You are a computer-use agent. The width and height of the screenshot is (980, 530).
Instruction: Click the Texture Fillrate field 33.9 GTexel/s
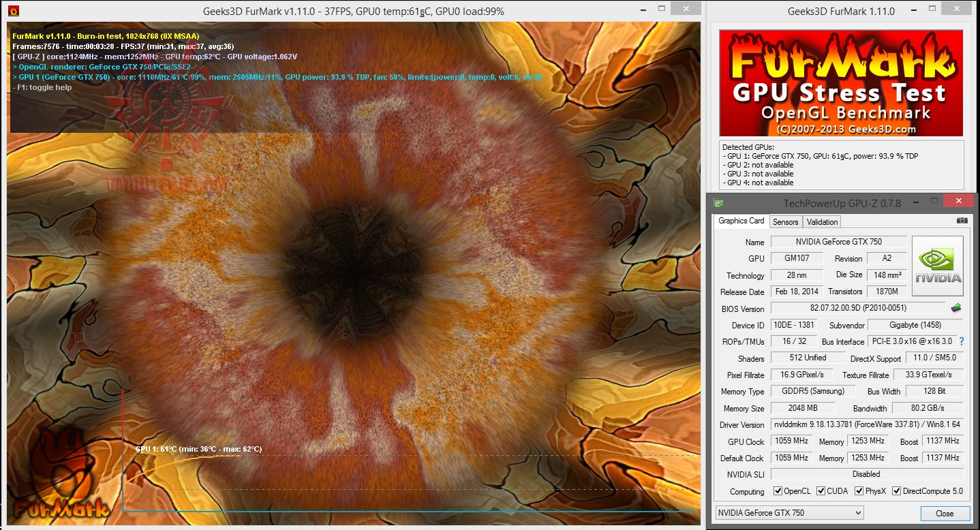coord(929,375)
